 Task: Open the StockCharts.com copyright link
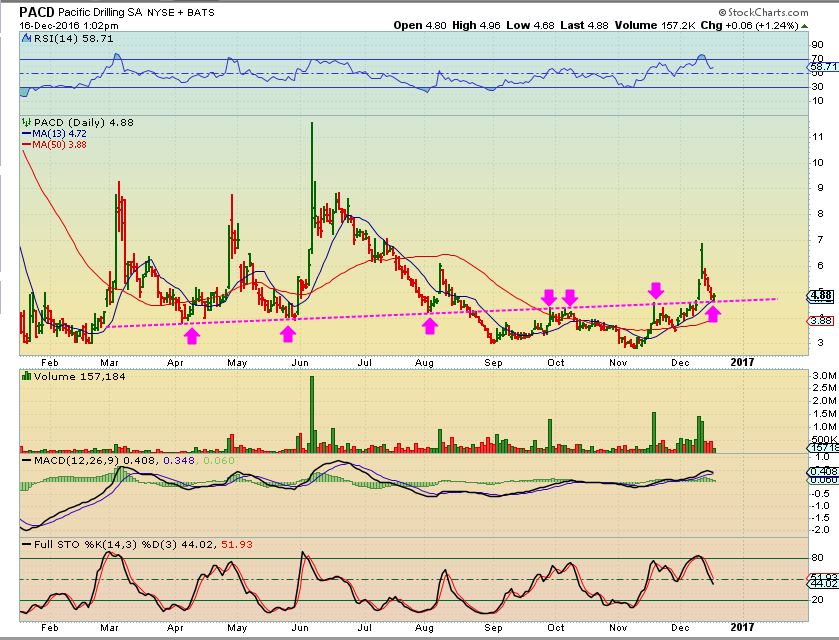(763, 12)
